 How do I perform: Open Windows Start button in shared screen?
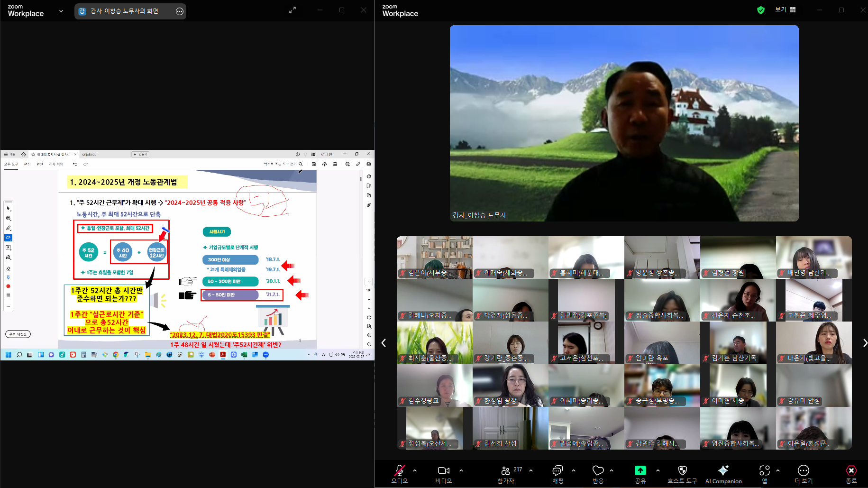point(8,355)
